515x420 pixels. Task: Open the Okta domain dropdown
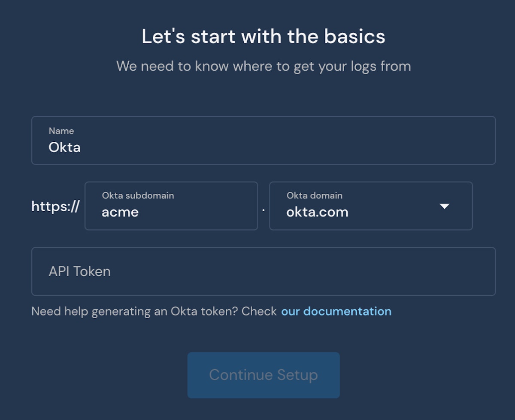click(x=370, y=206)
